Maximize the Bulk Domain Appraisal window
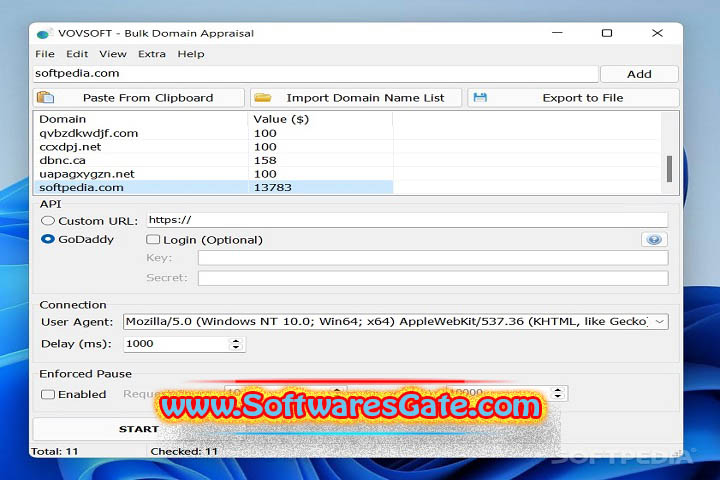 coord(607,33)
